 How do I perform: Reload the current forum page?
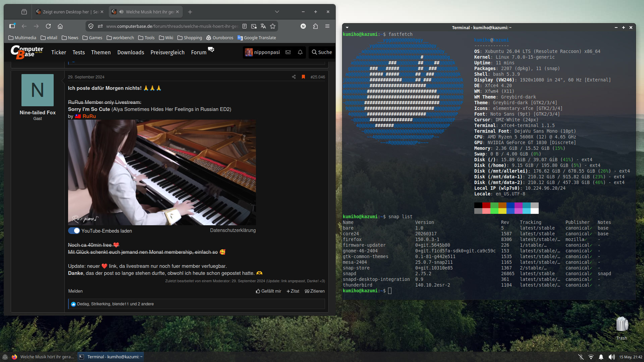click(x=48, y=26)
